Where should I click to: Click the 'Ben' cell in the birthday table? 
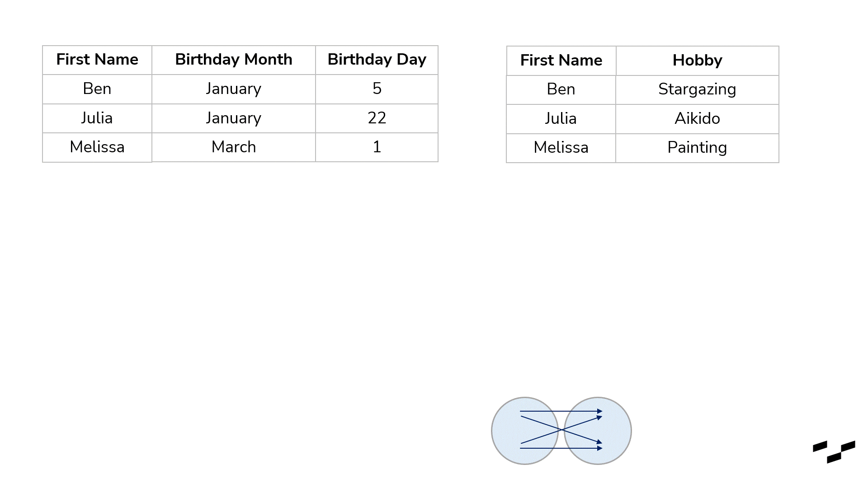tap(97, 89)
